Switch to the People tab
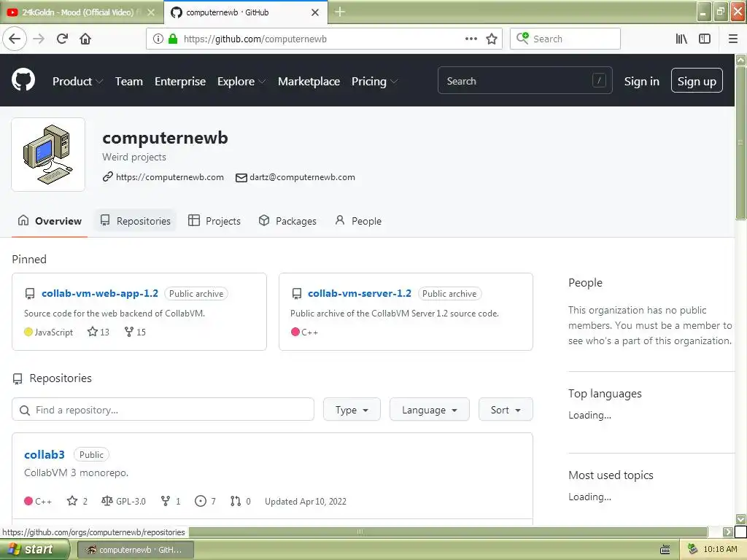 (358, 221)
